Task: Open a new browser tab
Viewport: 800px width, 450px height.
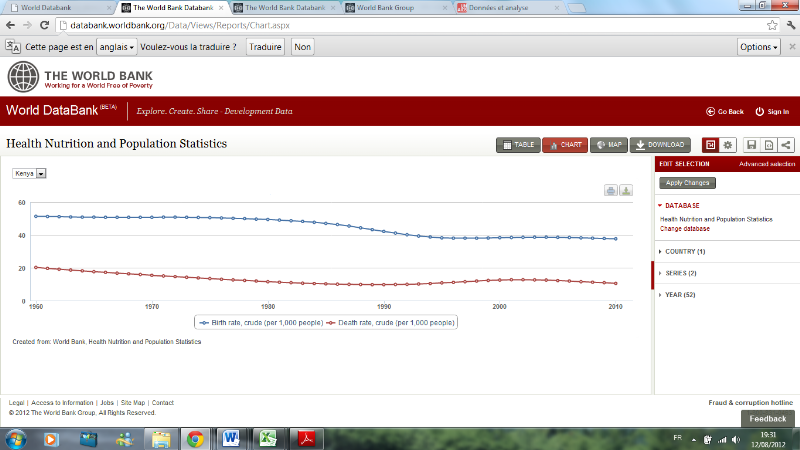Action: (577, 8)
